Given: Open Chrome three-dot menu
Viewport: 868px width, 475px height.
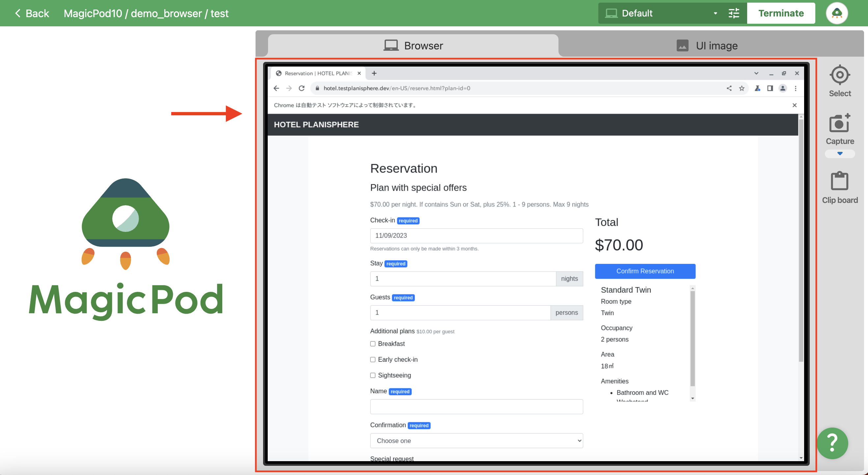Looking at the screenshot, I should tap(795, 88).
